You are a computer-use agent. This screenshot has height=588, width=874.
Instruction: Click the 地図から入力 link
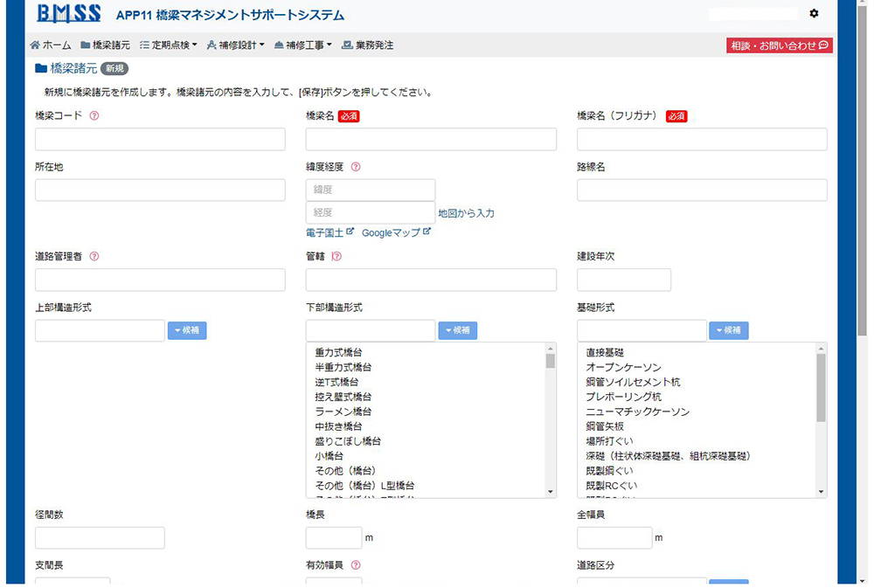click(466, 213)
